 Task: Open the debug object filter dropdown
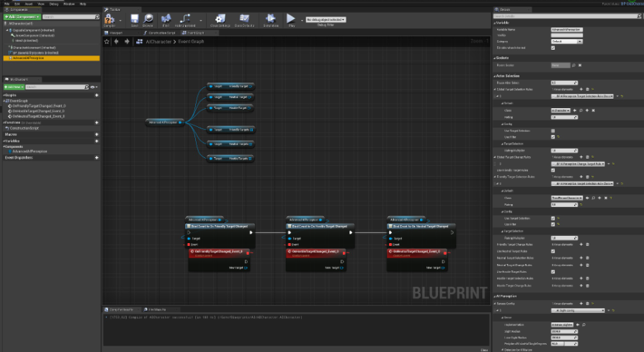[326, 19]
